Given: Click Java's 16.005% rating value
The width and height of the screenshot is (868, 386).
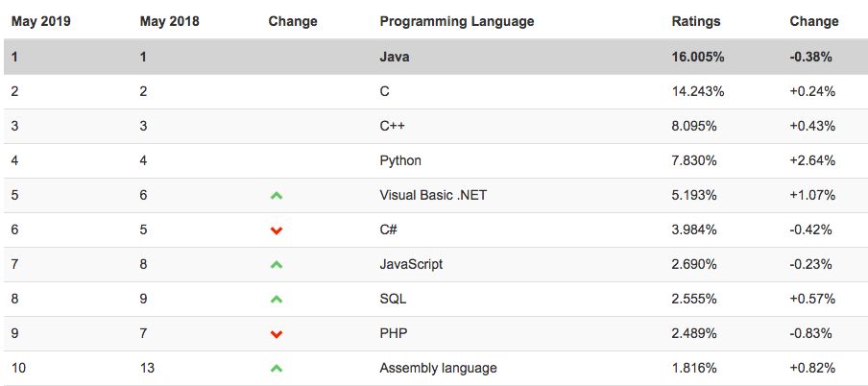Looking at the screenshot, I should (x=698, y=57).
